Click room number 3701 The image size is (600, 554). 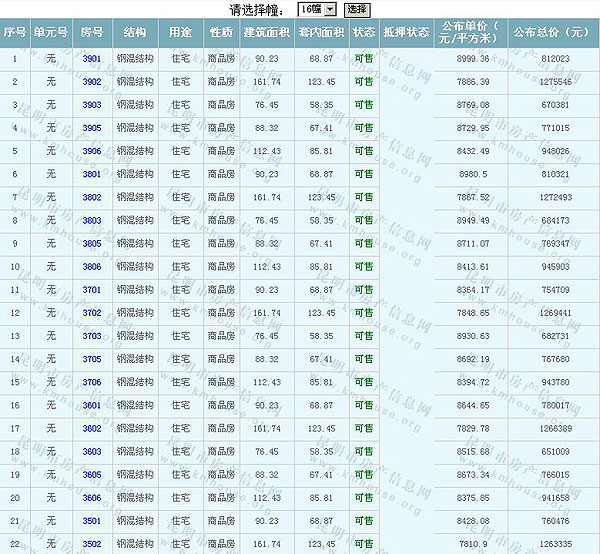coord(92,290)
